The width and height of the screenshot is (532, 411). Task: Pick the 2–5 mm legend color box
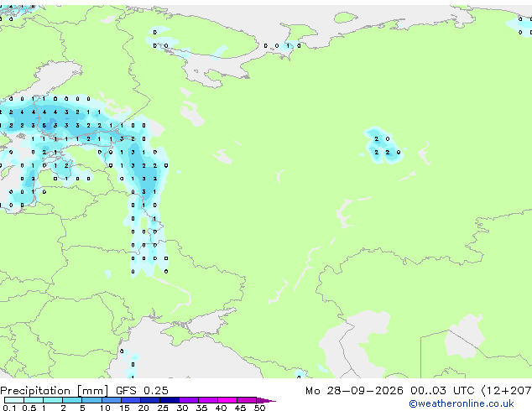pos(72,400)
